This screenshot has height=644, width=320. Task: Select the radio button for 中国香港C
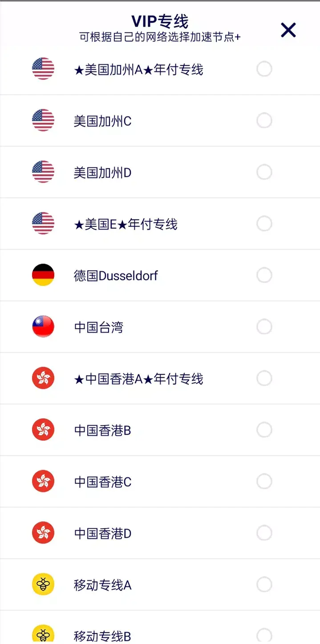coord(264,481)
